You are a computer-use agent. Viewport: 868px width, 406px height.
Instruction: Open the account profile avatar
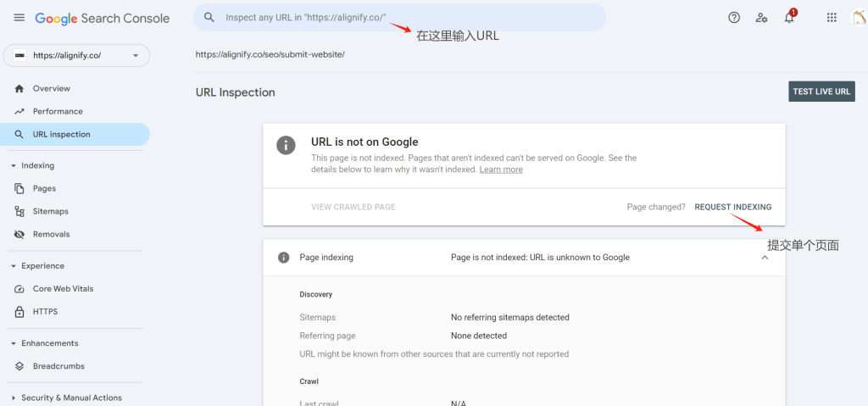pos(860,18)
